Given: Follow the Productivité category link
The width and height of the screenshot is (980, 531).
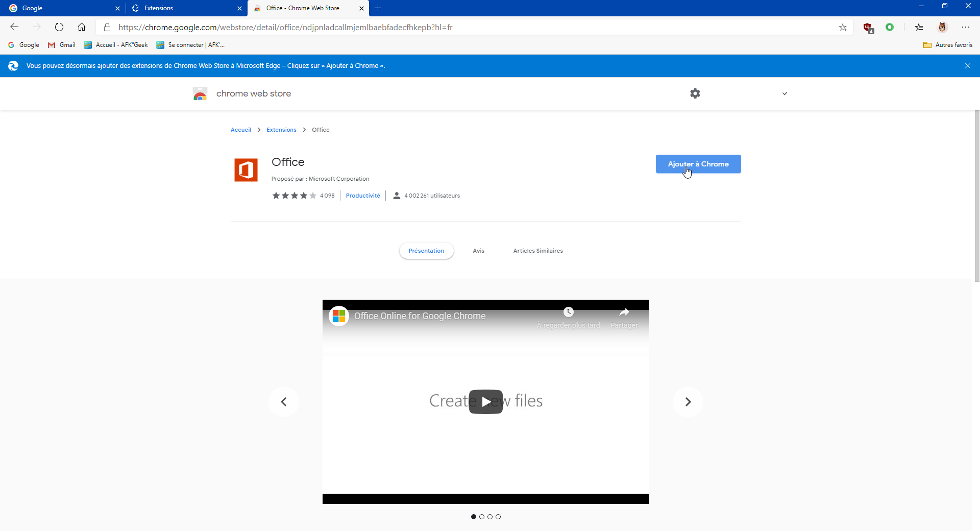Looking at the screenshot, I should coord(363,196).
